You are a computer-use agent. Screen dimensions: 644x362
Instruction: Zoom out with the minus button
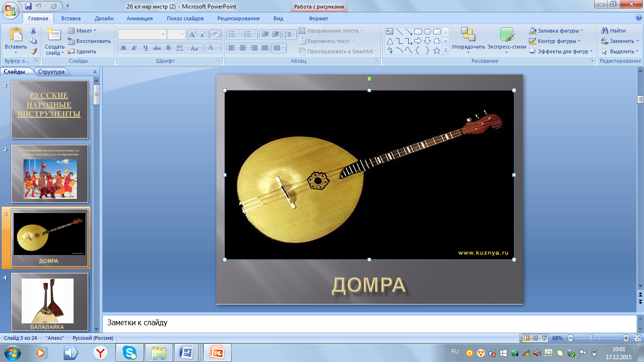tap(570, 338)
